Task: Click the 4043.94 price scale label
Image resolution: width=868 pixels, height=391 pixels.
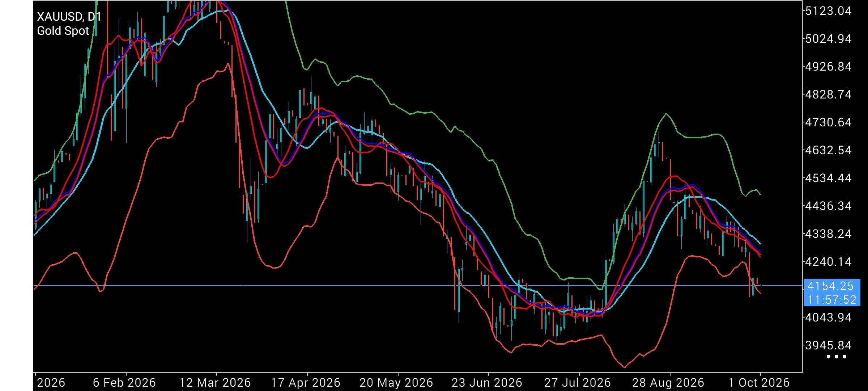Action: coord(828,318)
